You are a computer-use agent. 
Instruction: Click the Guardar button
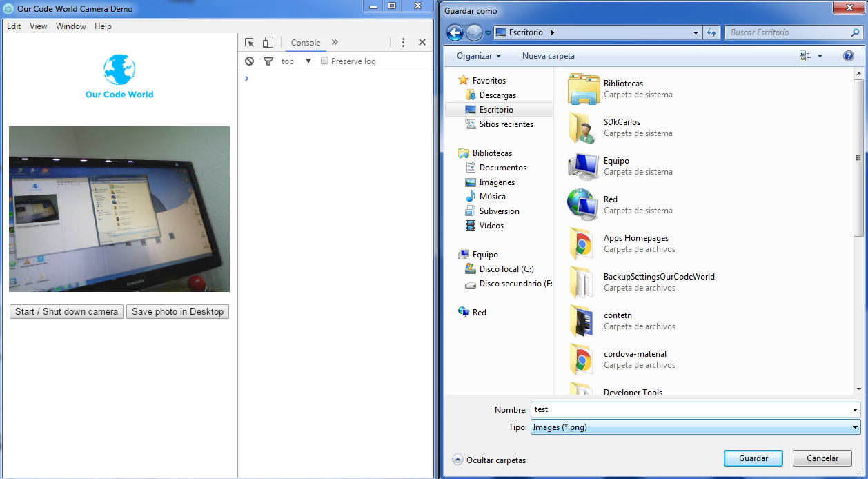[753, 458]
